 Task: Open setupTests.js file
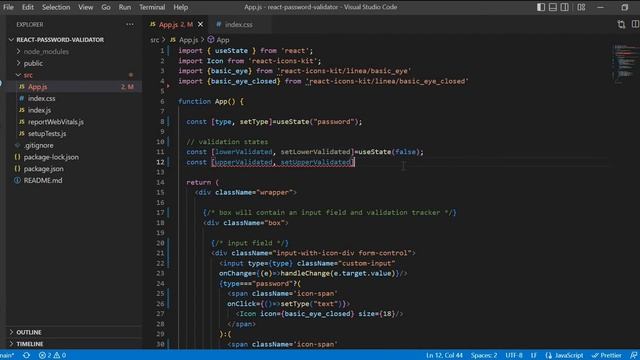pyautogui.click(x=47, y=133)
